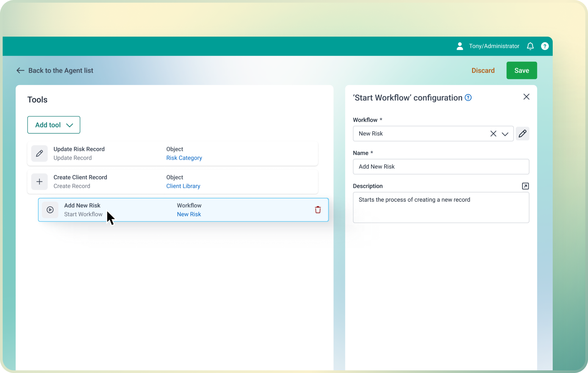Open the Risk Category object link
The width and height of the screenshot is (588, 373).
click(x=184, y=158)
